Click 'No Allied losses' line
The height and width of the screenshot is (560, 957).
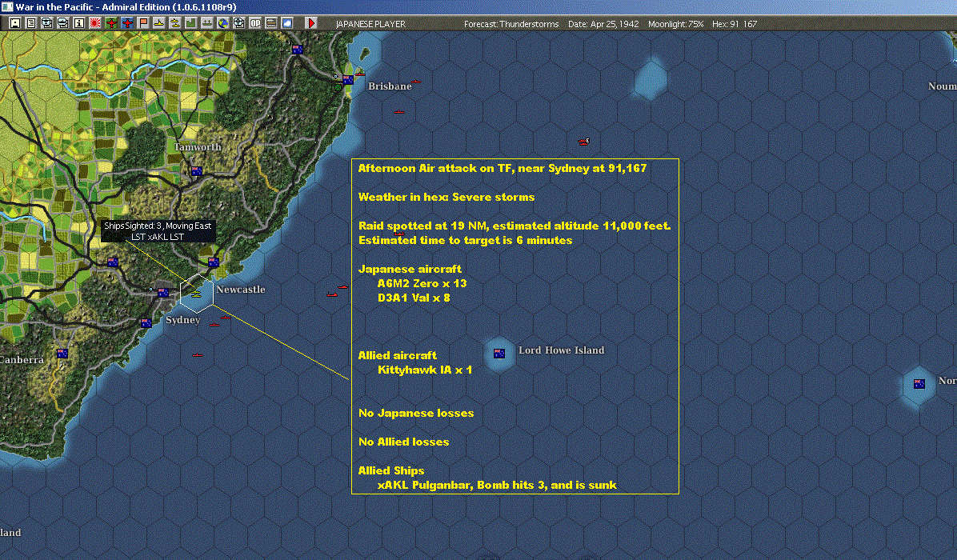pyautogui.click(x=403, y=442)
